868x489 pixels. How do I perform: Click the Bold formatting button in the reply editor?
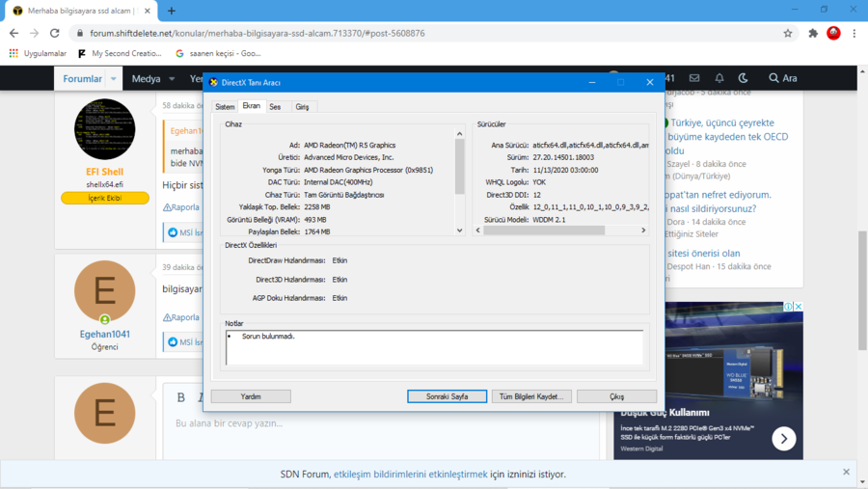pyautogui.click(x=181, y=397)
